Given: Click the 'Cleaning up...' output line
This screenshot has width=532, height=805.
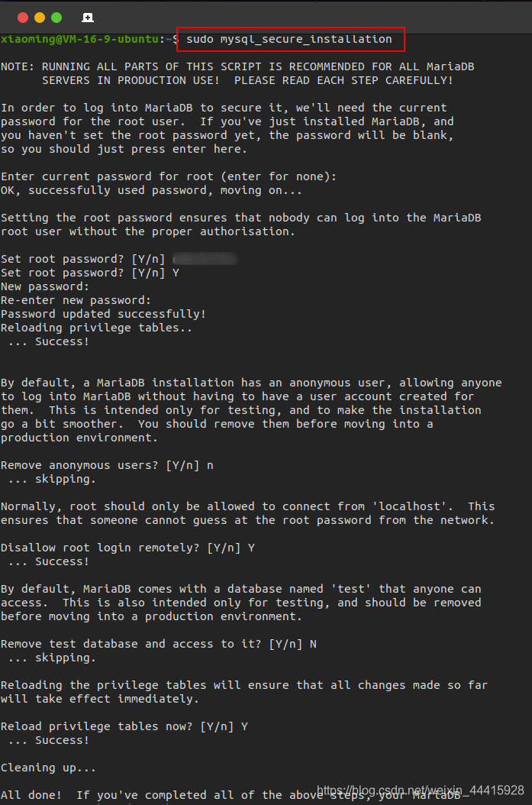Looking at the screenshot, I should point(48,768).
